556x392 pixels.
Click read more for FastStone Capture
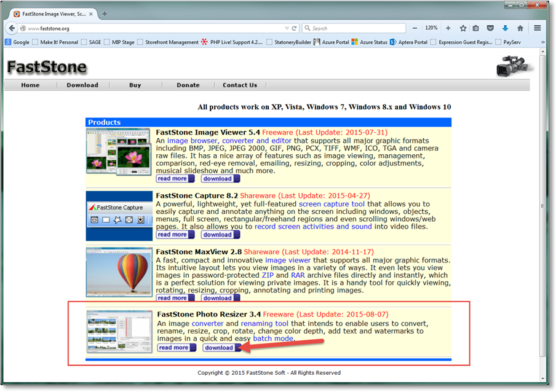[x=175, y=235]
